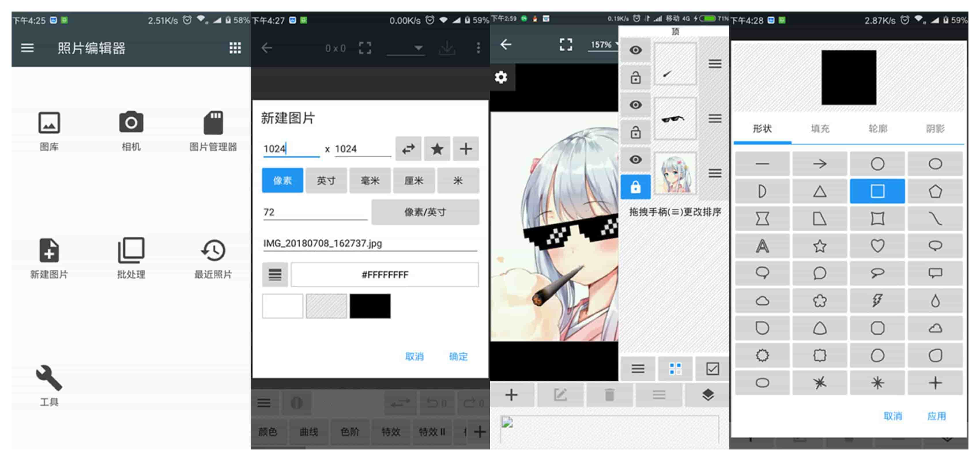This screenshot has height=461, width=980.
Task: Open the camera icon on the home screen
Action: 131,122
